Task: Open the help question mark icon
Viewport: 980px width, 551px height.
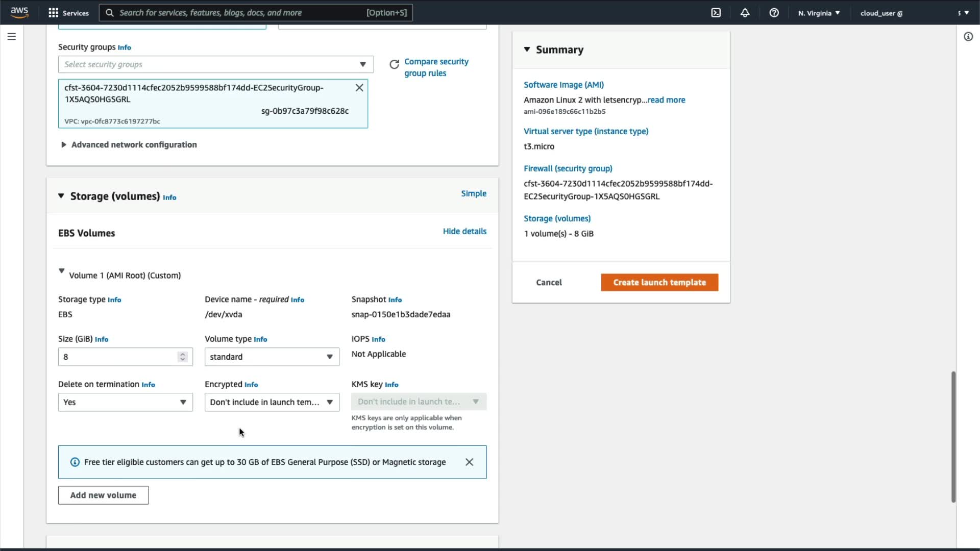Action: [x=774, y=13]
